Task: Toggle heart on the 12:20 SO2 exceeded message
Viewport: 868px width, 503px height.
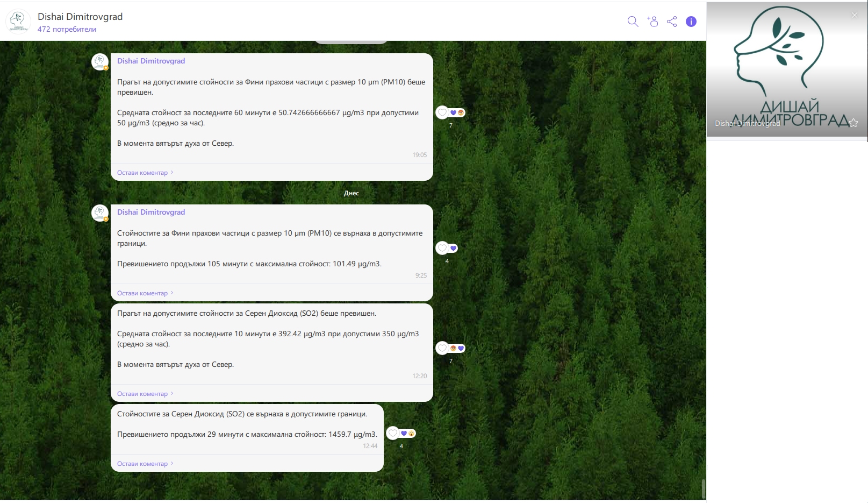Action: pos(442,348)
